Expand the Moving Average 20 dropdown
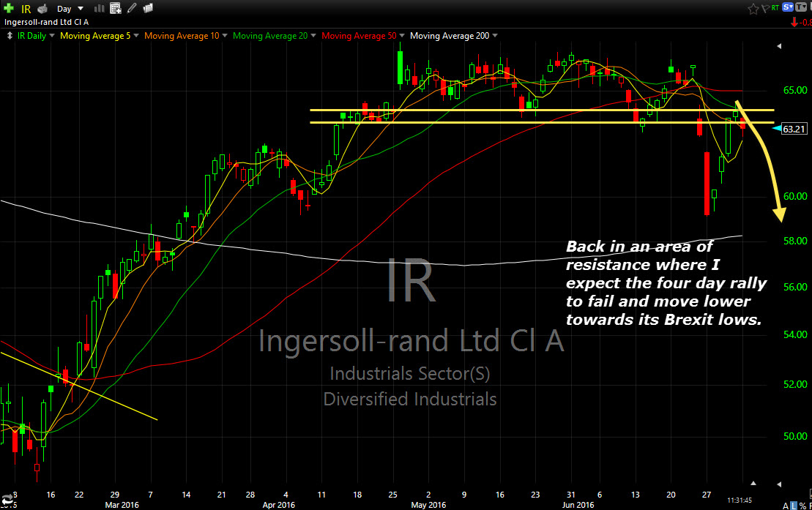This screenshot has width=812, height=510. tap(313, 36)
